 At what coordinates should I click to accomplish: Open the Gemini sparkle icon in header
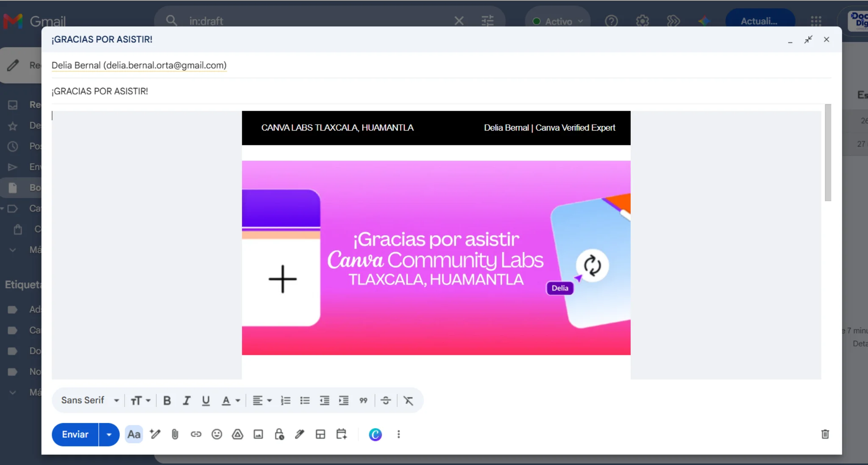coord(704,21)
